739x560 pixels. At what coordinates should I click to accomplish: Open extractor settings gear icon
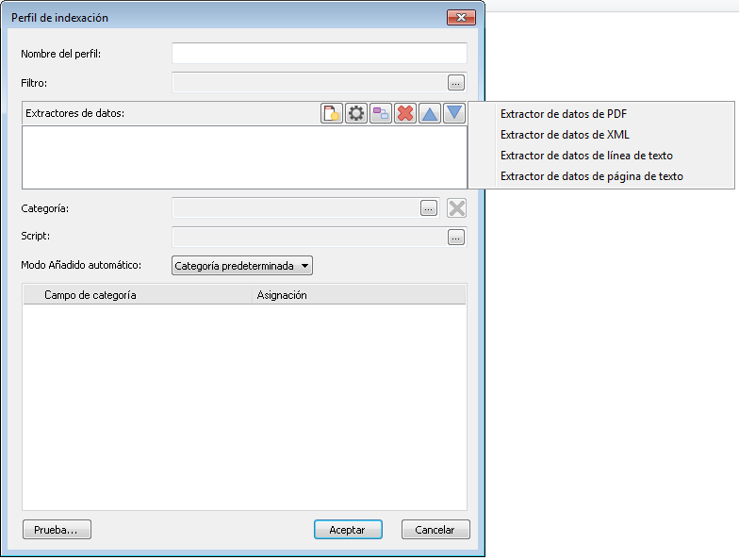356,113
